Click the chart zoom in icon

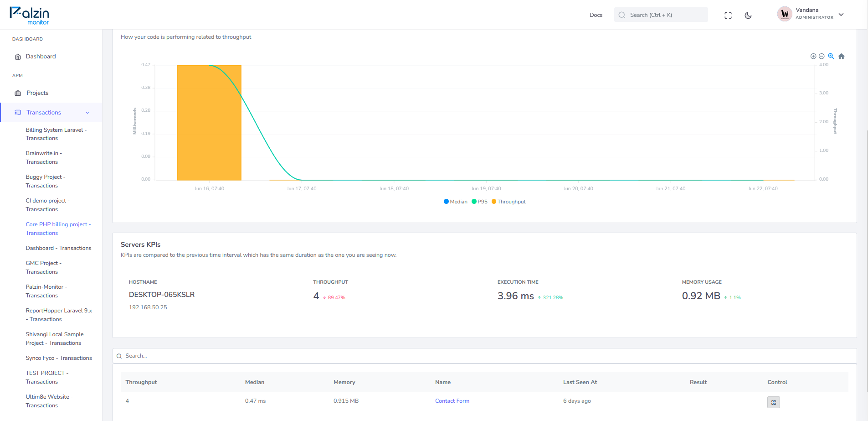coord(813,56)
